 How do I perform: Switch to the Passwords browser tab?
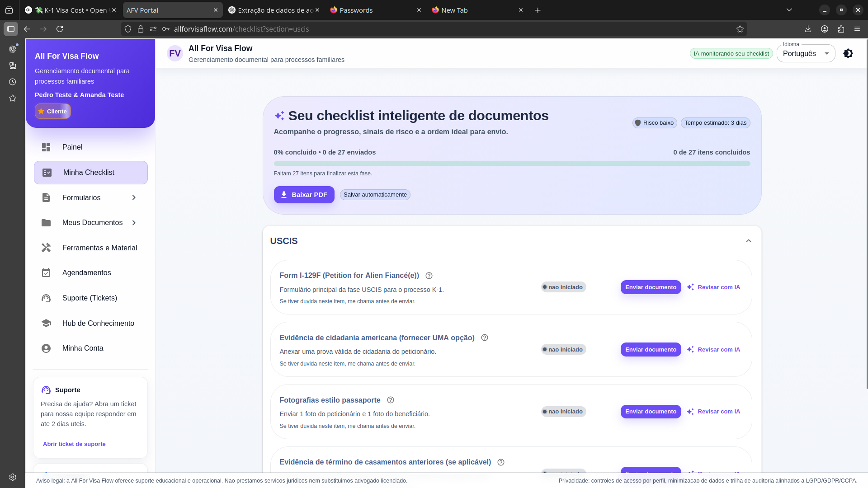point(356,10)
